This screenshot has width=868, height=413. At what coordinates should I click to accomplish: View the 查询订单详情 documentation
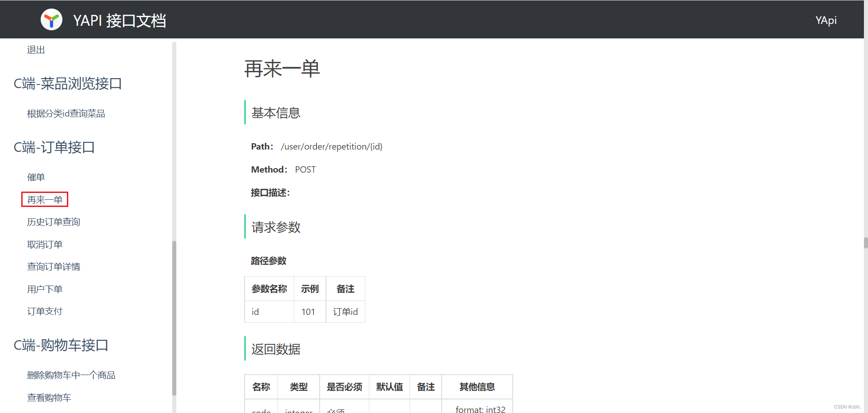point(54,266)
